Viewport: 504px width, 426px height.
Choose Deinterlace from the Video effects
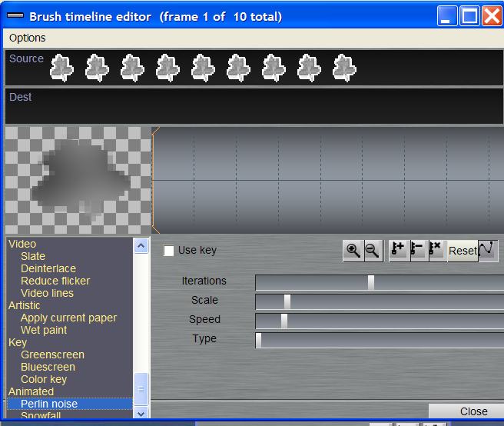48,268
